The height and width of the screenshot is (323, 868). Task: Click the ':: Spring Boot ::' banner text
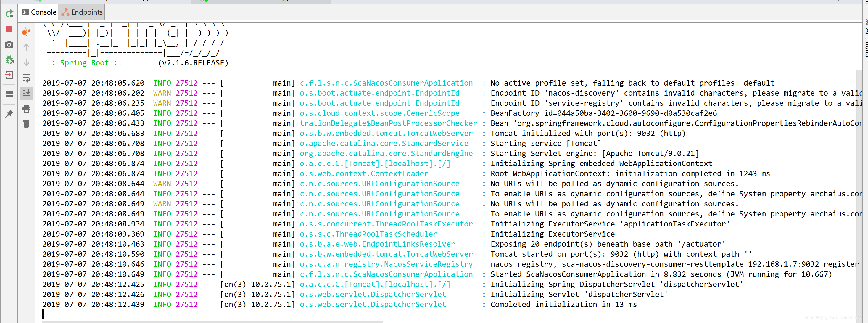[84, 63]
